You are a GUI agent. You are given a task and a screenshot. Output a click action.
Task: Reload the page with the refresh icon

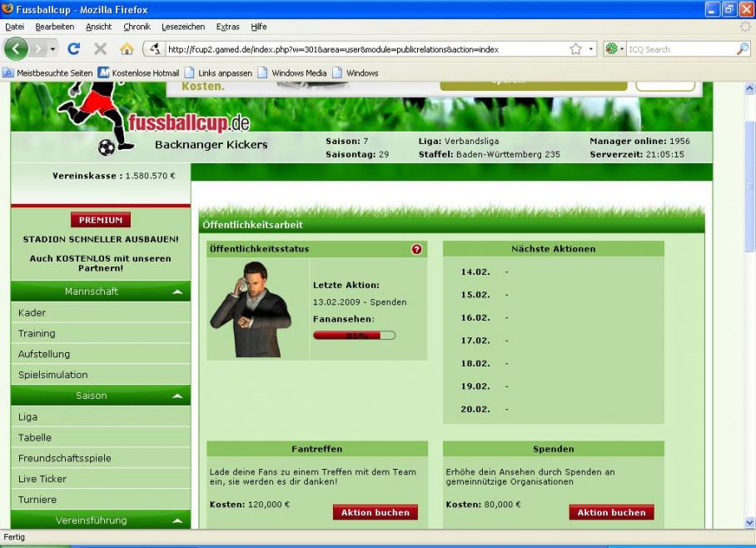[73, 49]
